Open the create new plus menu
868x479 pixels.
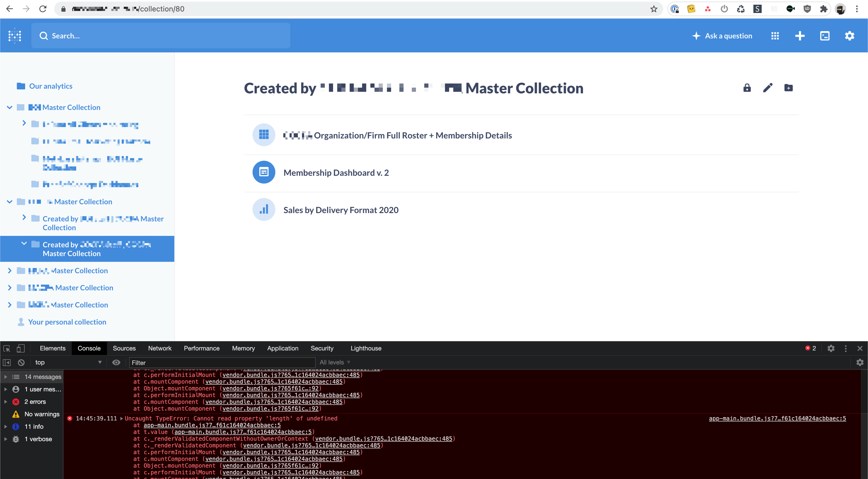(800, 36)
